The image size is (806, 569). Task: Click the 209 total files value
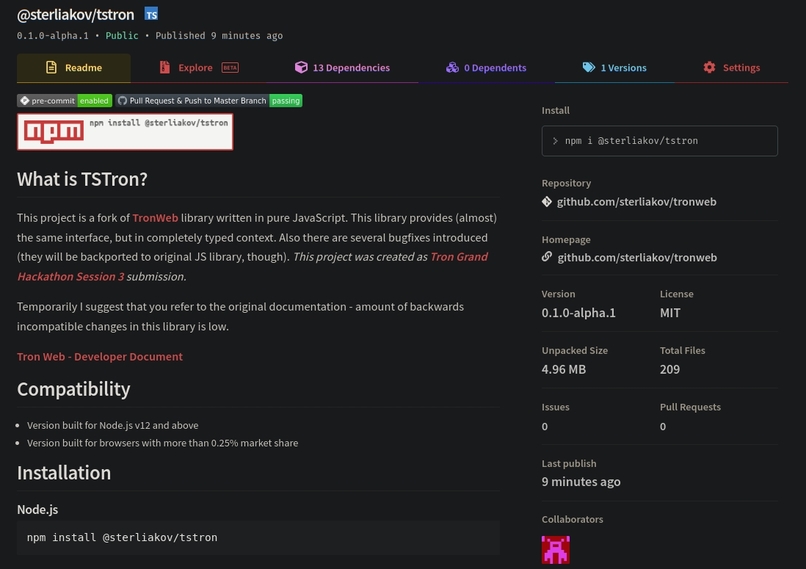(x=670, y=370)
